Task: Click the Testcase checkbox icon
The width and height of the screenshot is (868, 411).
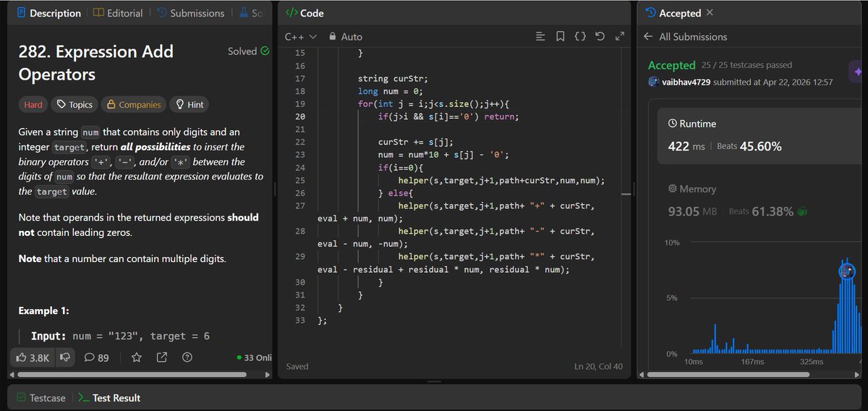Action: (x=22, y=398)
